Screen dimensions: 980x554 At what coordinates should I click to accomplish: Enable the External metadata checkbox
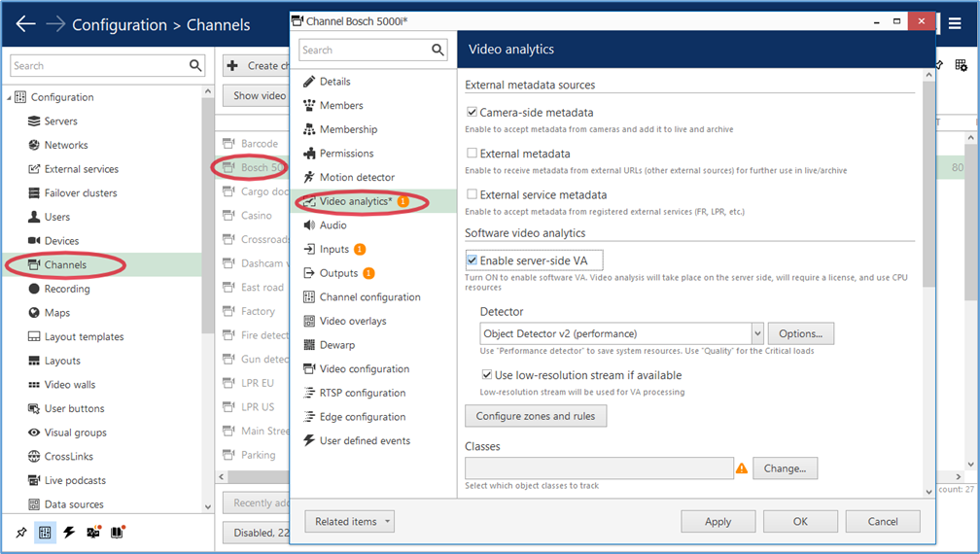(x=472, y=154)
